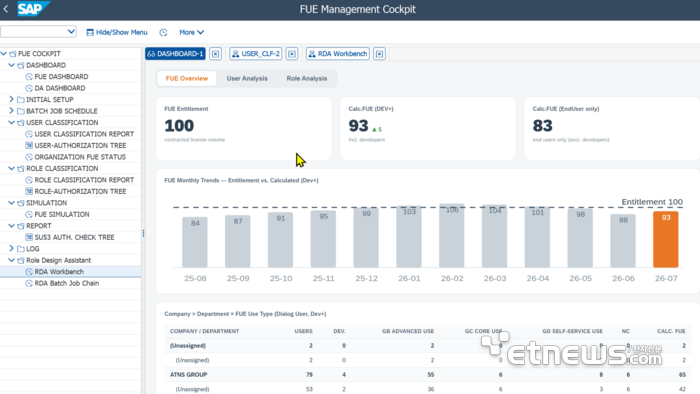
Task: Click the SAP back arrow icon
Action: click(6, 9)
